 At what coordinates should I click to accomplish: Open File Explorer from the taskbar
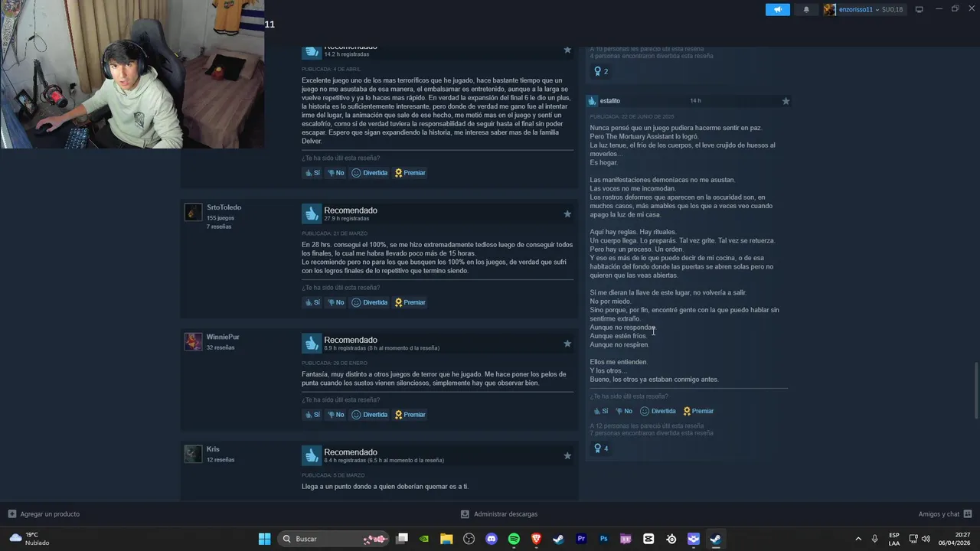pyautogui.click(x=446, y=539)
